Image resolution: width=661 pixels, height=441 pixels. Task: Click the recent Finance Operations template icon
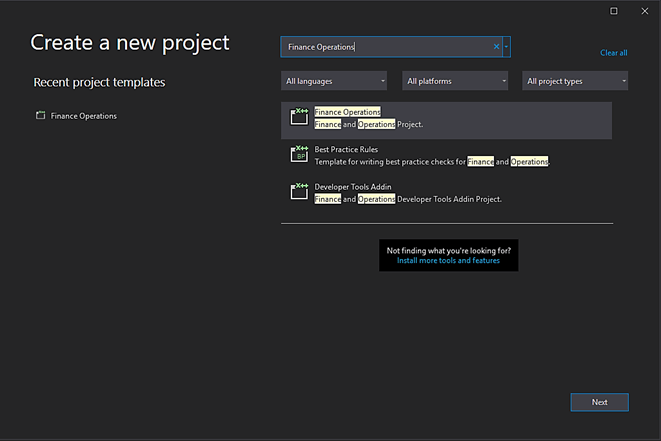[x=41, y=116]
